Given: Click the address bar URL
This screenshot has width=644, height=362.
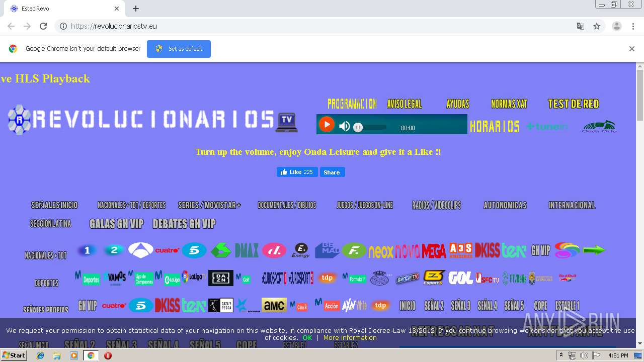Looking at the screenshot, I should pos(114,26).
